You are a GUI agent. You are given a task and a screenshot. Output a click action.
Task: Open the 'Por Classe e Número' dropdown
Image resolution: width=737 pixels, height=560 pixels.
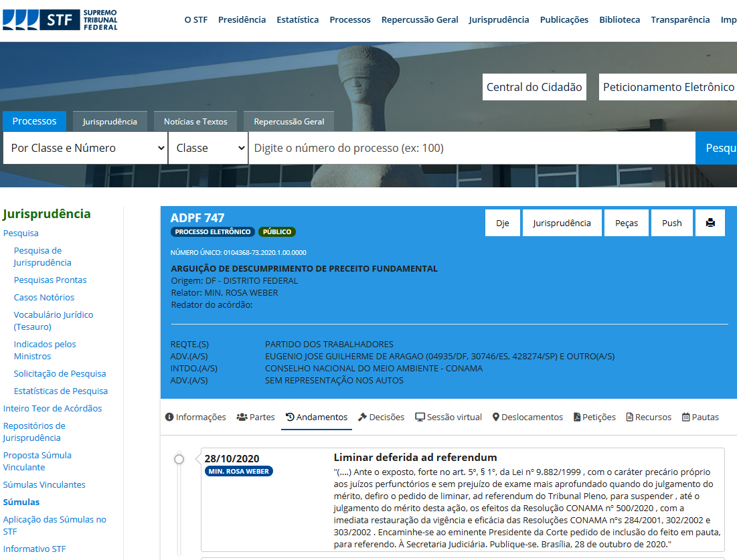(x=86, y=148)
